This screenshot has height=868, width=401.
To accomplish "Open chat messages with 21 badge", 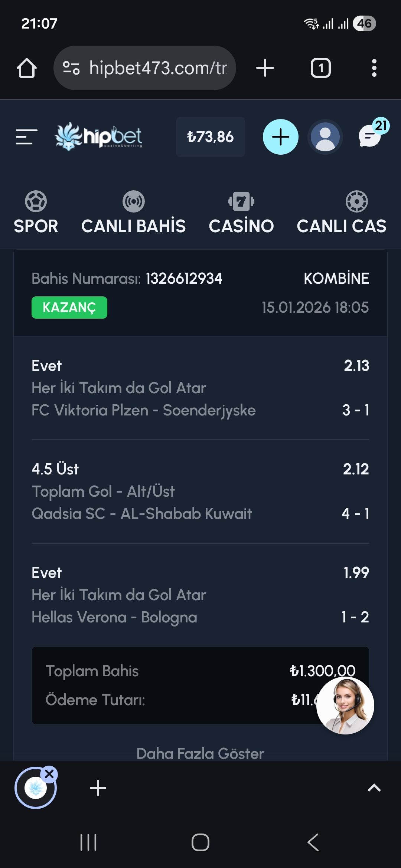I will (370, 136).
